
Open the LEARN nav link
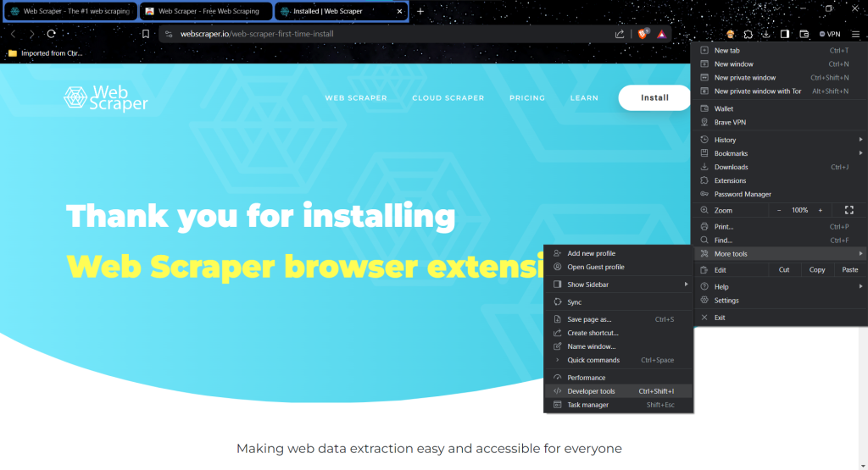(584, 98)
